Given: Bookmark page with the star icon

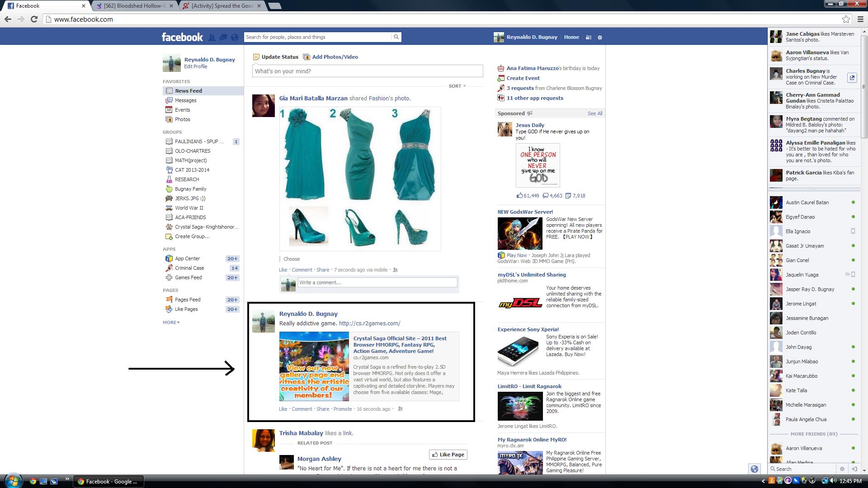Looking at the screenshot, I should point(846,19).
